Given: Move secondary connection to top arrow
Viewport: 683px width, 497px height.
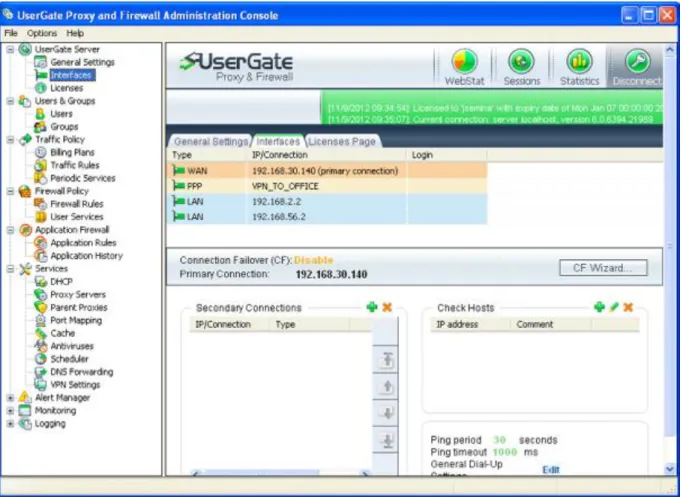Looking at the screenshot, I should click(x=387, y=360).
